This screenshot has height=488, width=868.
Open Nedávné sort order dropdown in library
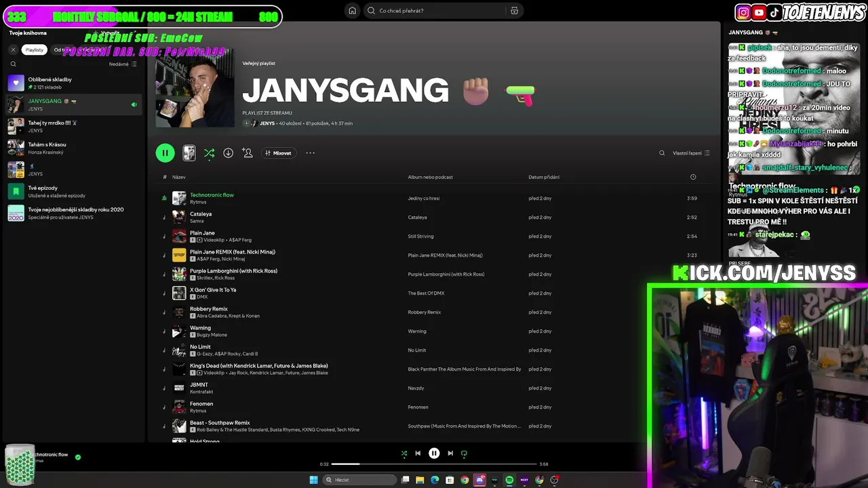pos(123,64)
